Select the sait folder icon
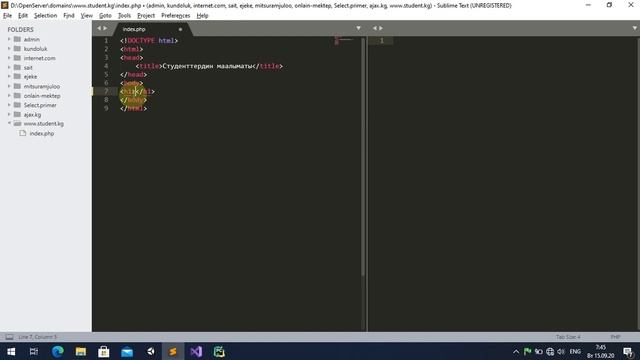The image size is (640, 360). click(17, 67)
